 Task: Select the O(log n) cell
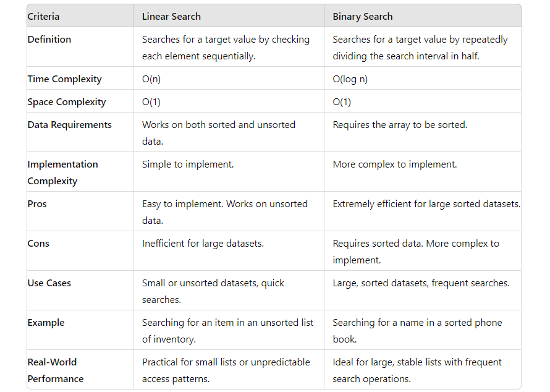[350, 79]
